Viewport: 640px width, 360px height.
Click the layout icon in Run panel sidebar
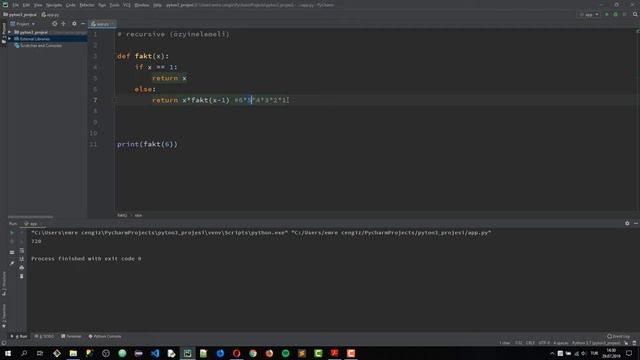pyautogui.click(x=12, y=252)
